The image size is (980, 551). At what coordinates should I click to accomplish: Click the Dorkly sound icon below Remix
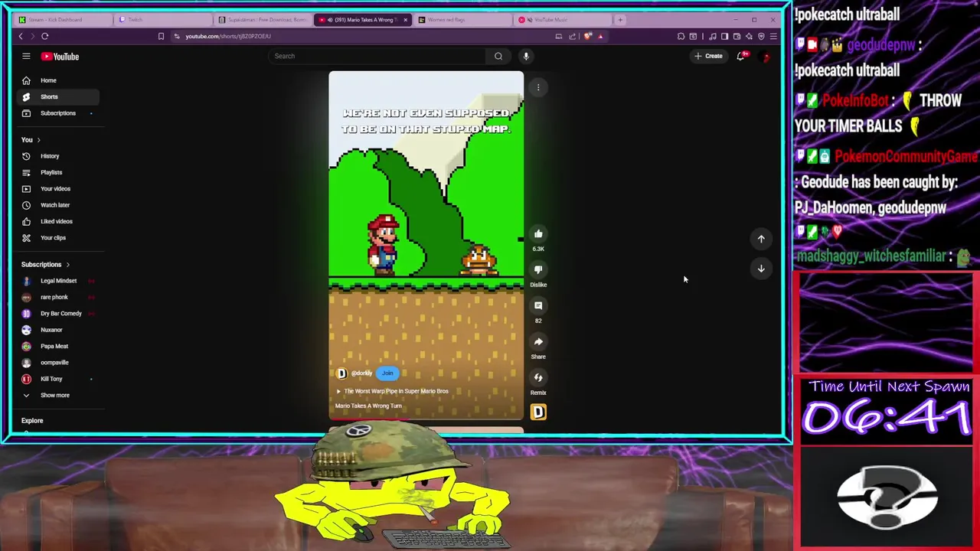click(x=538, y=412)
